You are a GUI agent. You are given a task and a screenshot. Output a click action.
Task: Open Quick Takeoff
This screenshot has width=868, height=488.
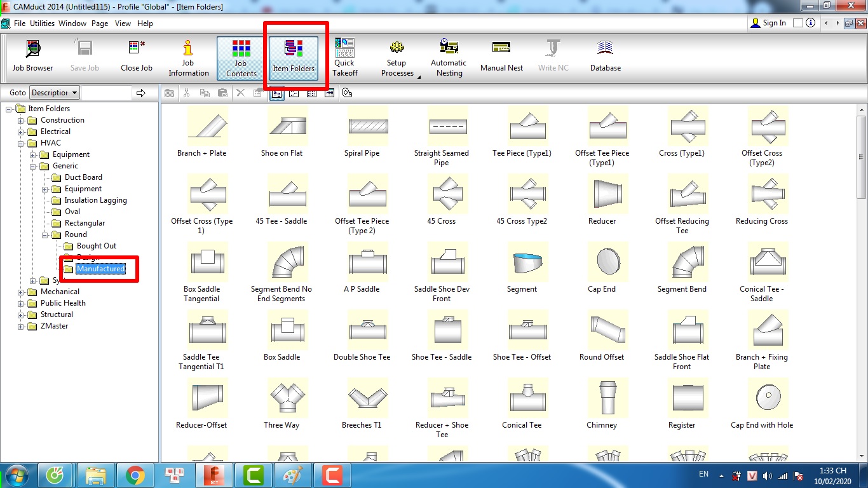pyautogui.click(x=344, y=57)
